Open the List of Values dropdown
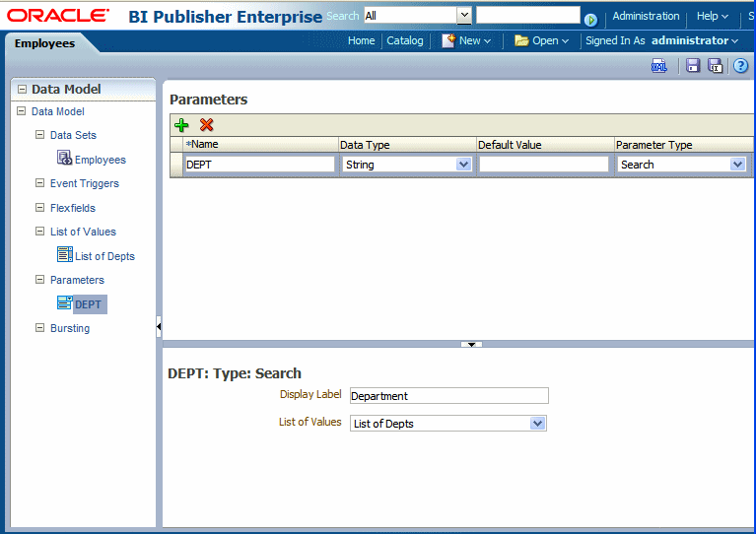 pos(537,423)
